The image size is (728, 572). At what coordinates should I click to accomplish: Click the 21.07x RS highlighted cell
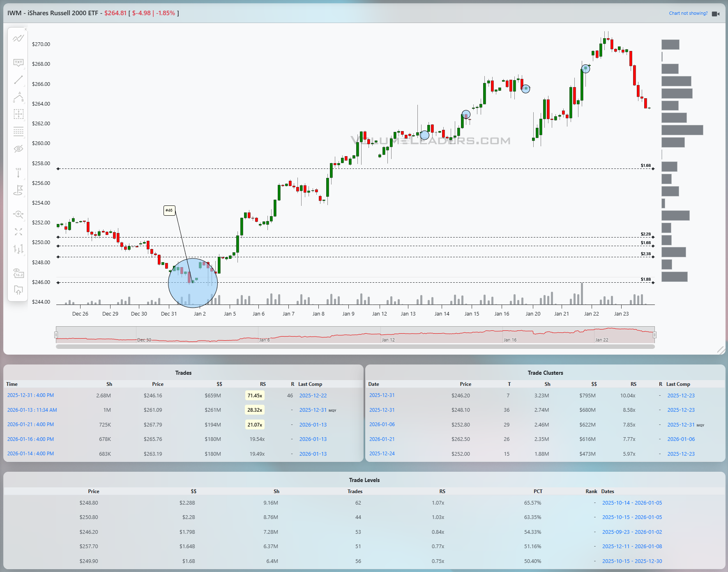[255, 425]
